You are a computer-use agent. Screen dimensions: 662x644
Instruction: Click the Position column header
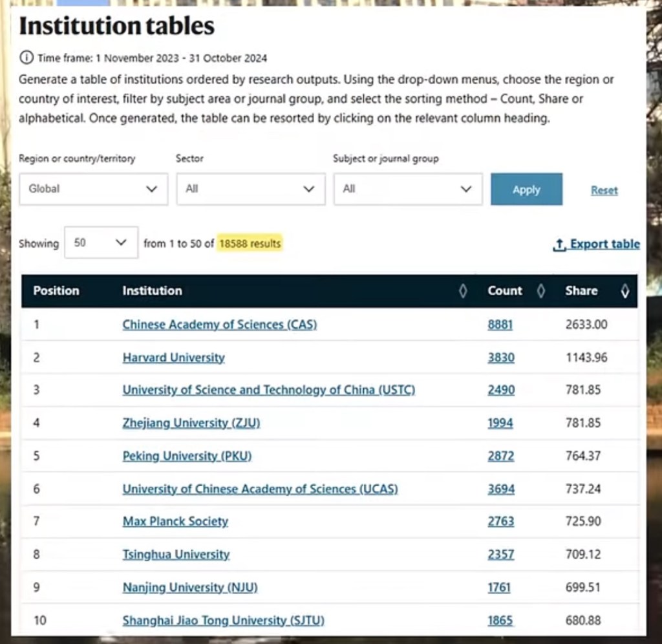click(x=56, y=291)
